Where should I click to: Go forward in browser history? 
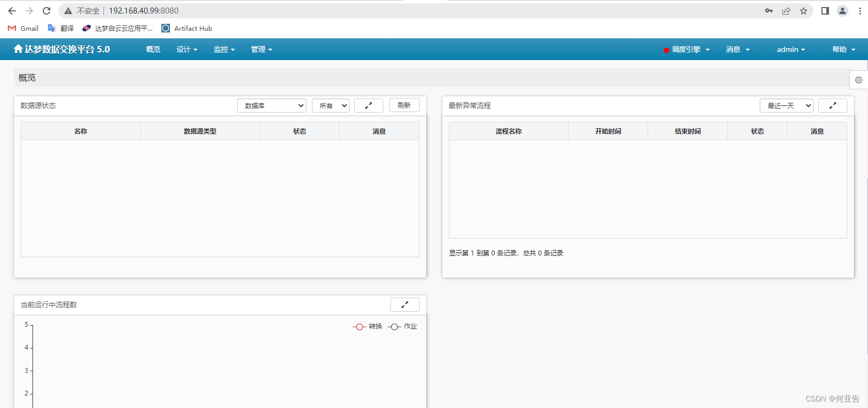click(x=29, y=11)
